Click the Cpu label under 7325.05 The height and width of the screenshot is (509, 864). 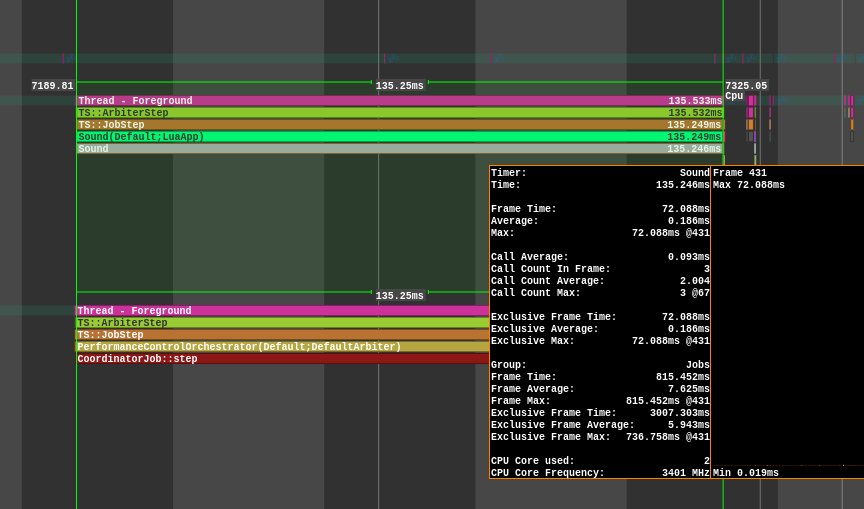(734, 97)
